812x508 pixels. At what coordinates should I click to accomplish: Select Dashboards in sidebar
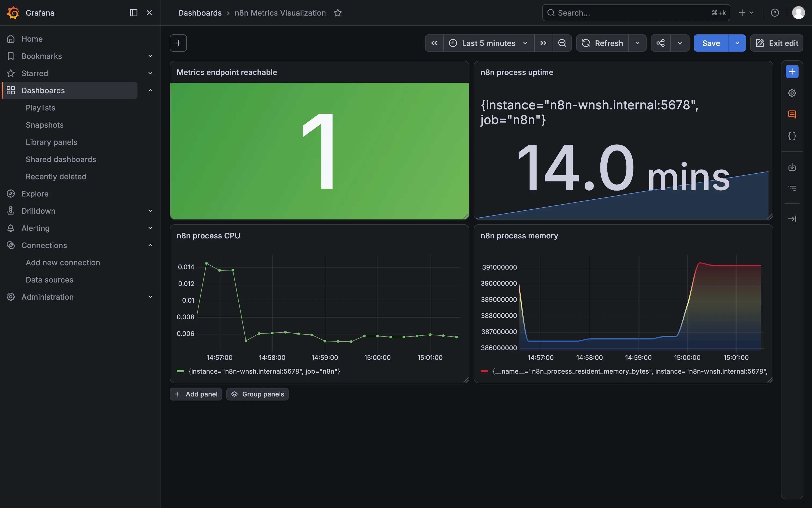70,90
